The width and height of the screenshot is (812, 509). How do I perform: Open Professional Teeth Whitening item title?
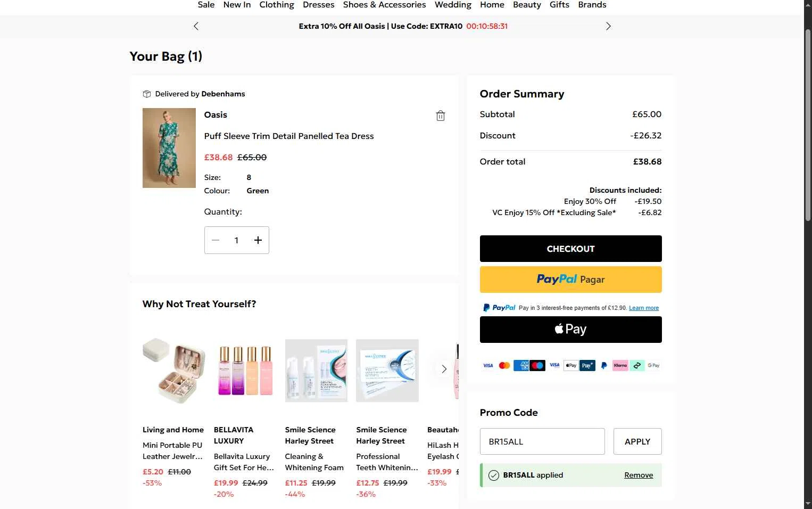387,462
